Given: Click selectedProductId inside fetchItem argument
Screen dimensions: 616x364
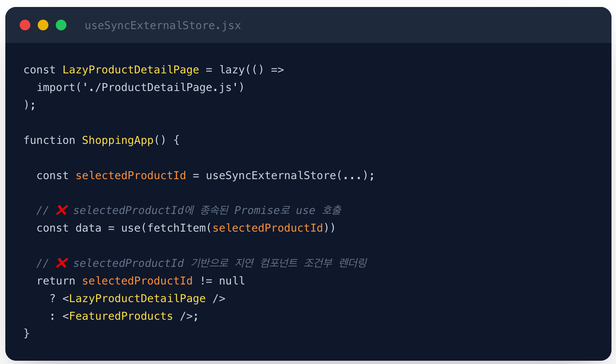Looking at the screenshot, I should click(x=268, y=228).
